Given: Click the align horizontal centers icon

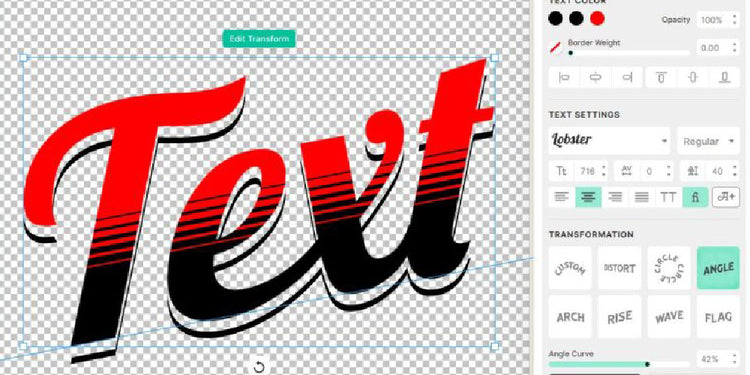Looking at the screenshot, I should pyautogui.click(x=595, y=78).
